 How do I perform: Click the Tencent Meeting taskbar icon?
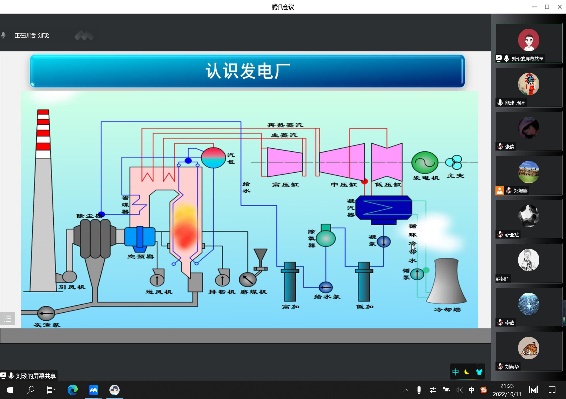coord(93,390)
